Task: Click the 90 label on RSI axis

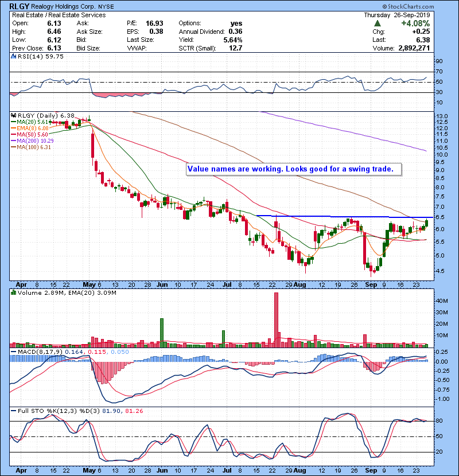Action: point(439,61)
